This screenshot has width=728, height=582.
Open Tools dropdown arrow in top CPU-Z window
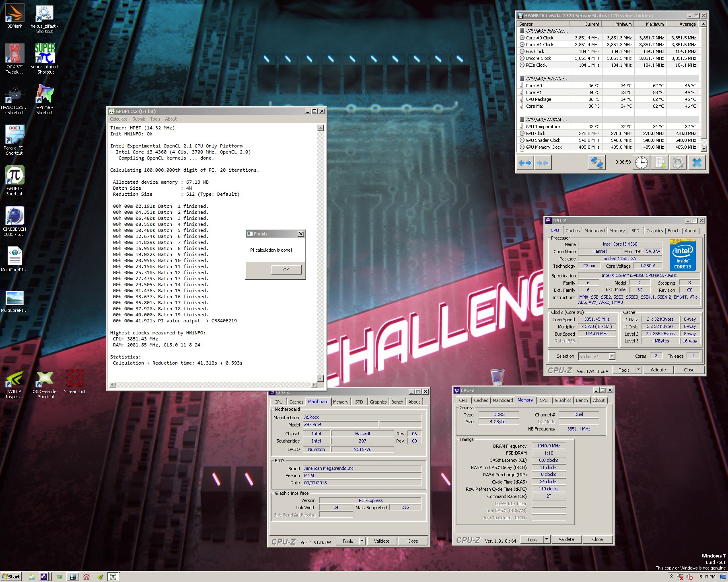[x=638, y=370]
